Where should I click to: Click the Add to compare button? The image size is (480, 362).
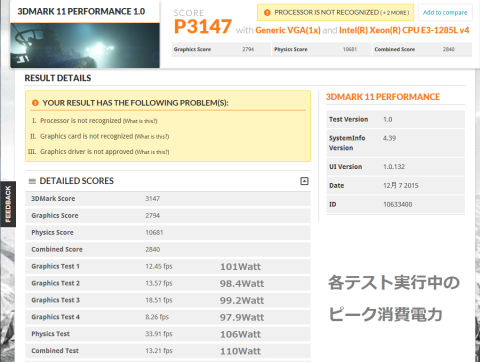point(445,13)
